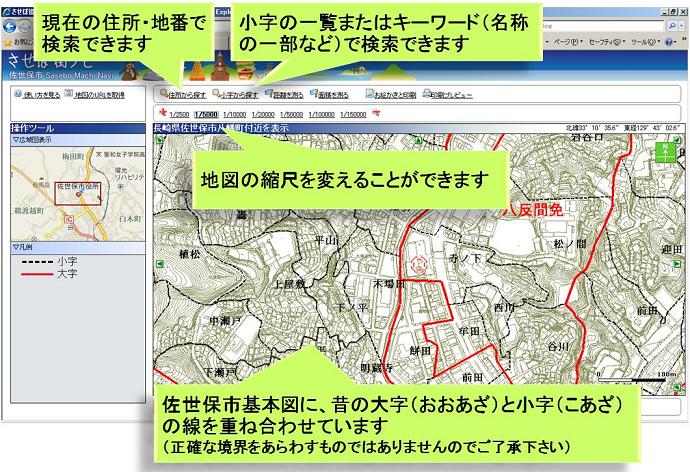
Task: Expand the » toolbar overflow chevron
Action: [683, 40]
